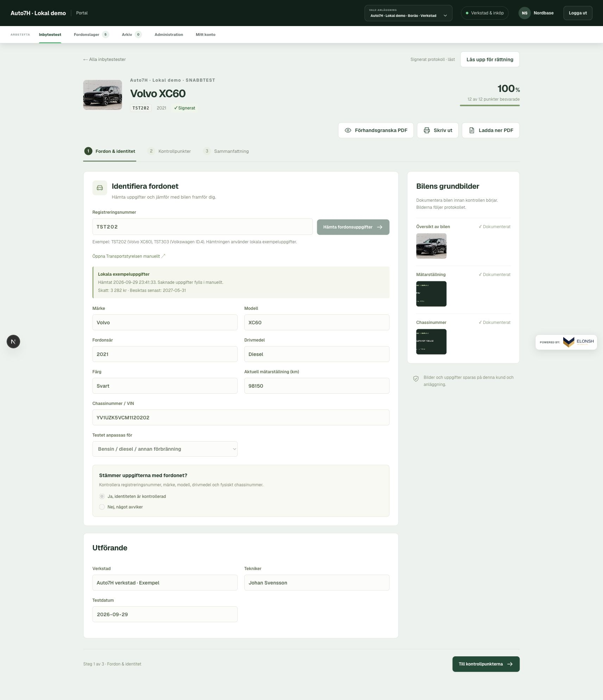Click the Logga ut button
The width and height of the screenshot is (603, 700).
coord(578,13)
